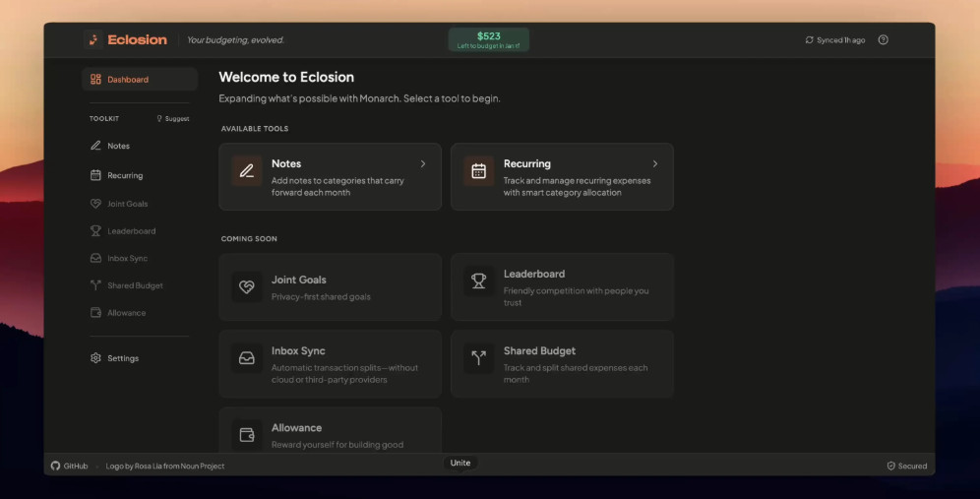This screenshot has height=499, width=980.
Task: Click the sidebar Recurring calendar icon
Action: 95,176
